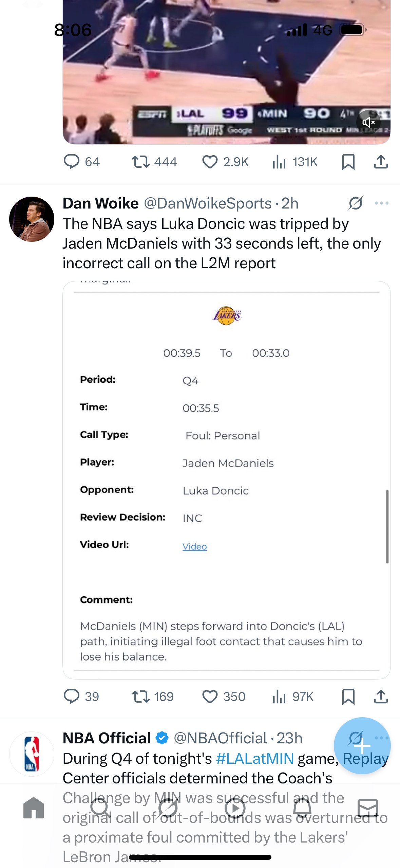Screen dimensions: 400x868
Task: Unmute the video with speaker icon
Action: (368, 122)
